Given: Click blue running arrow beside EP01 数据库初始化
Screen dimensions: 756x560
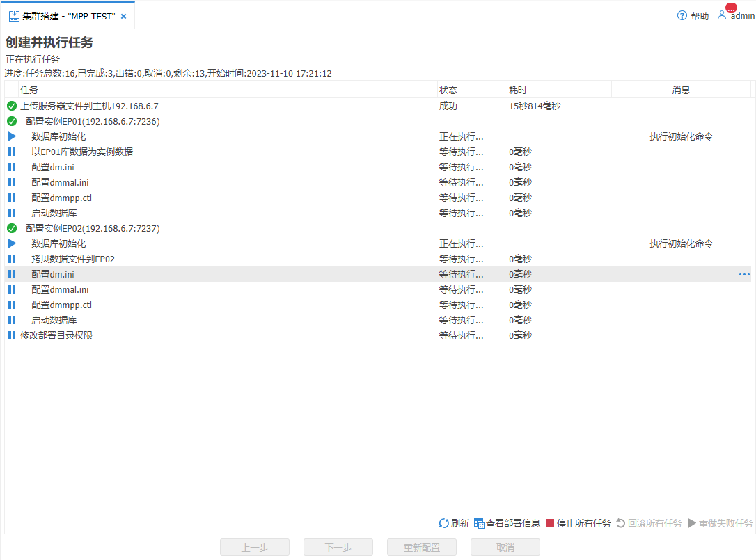Looking at the screenshot, I should click(x=10, y=136).
